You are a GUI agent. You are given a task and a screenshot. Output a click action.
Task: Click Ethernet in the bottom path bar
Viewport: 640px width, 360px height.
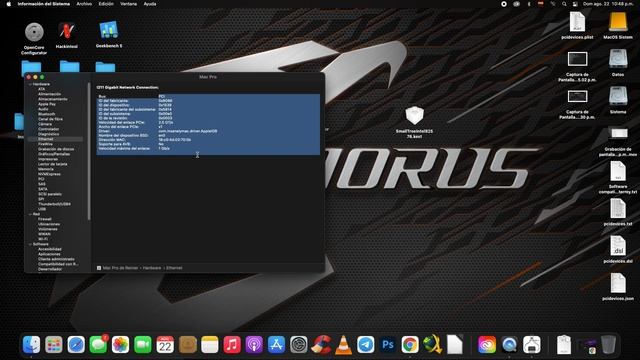click(174, 268)
